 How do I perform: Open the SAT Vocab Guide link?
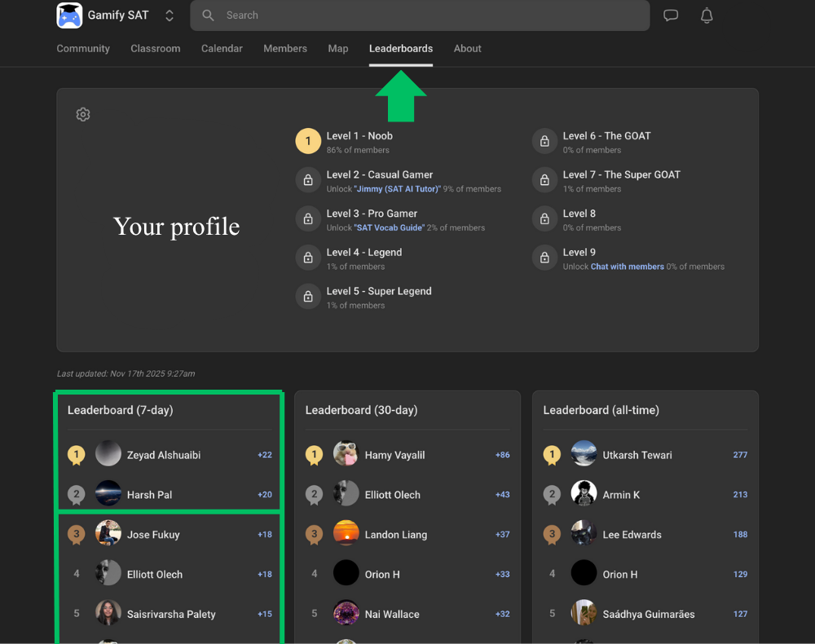pyautogui.click(x=390, y=228)
